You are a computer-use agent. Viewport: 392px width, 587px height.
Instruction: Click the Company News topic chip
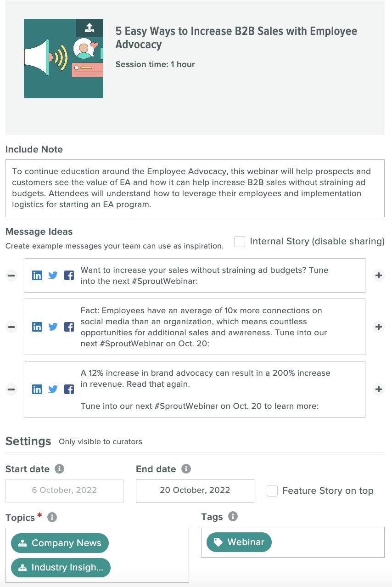click(x=60, y=543)
